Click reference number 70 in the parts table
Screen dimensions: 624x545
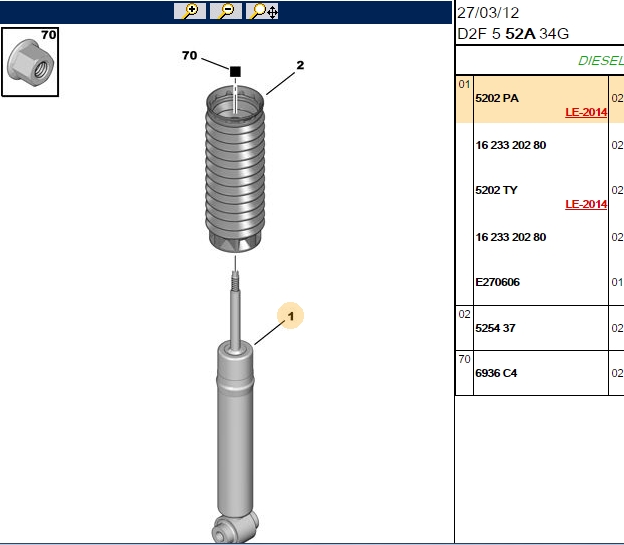pos(464,359)
